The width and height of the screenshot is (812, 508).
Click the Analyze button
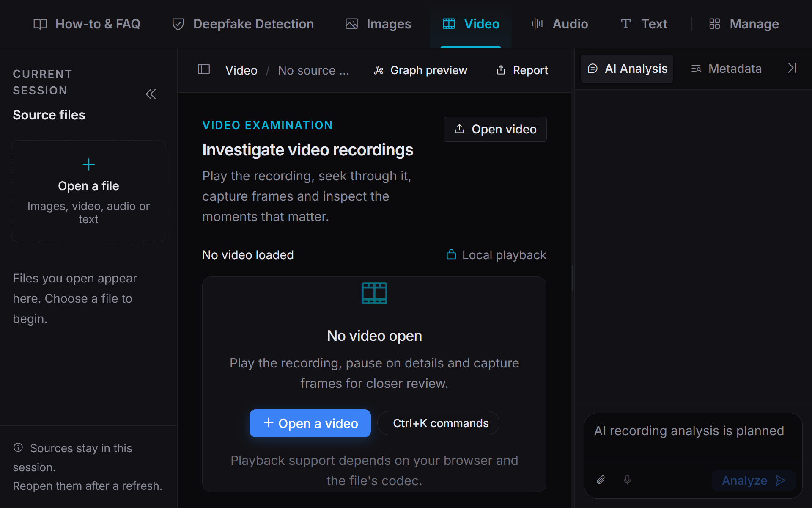coord(754,480)
